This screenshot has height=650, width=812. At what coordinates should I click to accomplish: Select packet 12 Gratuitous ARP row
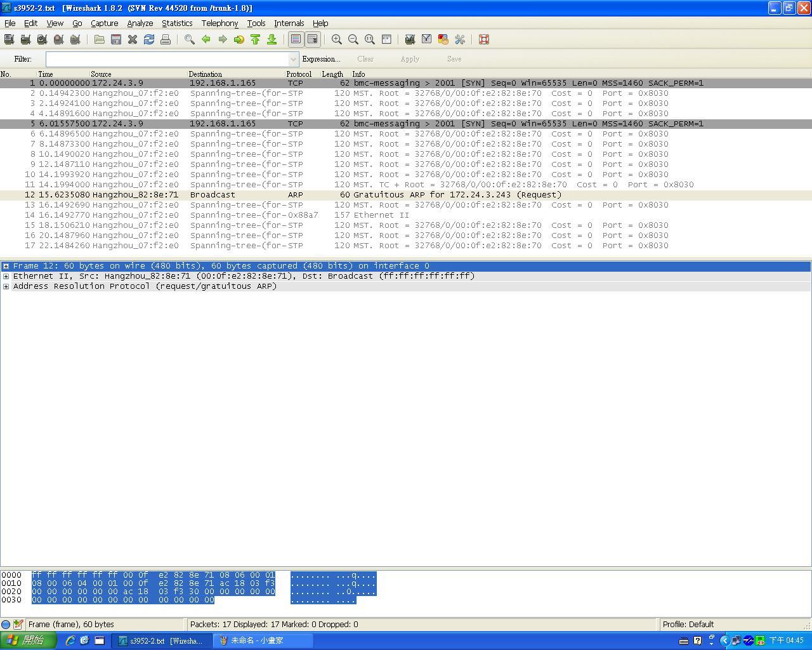coord(406,195)
